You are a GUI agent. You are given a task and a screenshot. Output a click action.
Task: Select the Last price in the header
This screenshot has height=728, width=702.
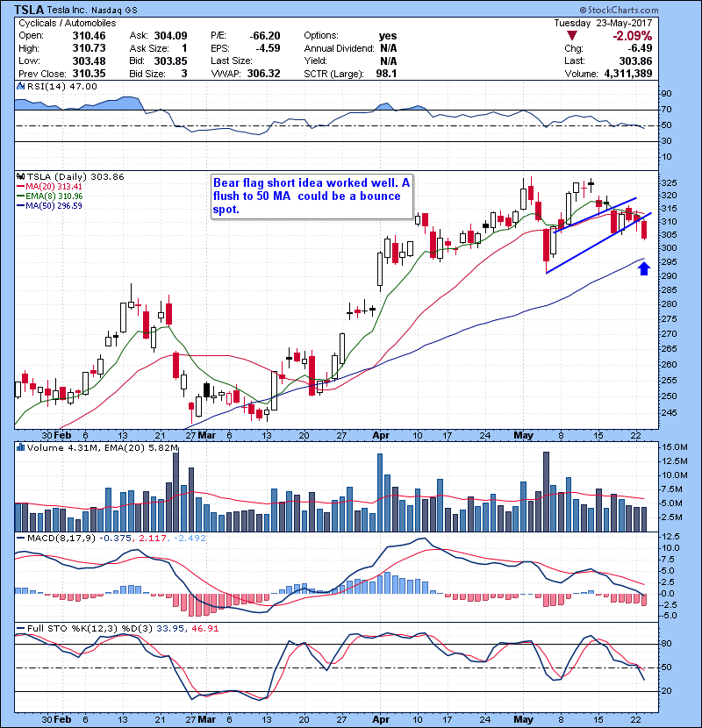point(635,61)
